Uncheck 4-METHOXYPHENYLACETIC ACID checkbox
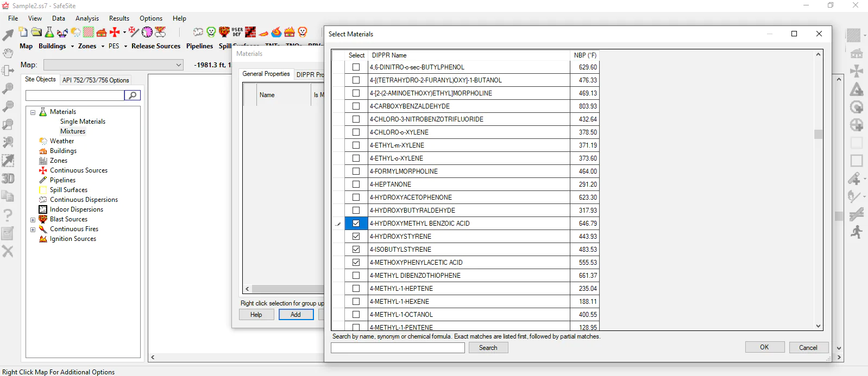Image resolution: width=868 pixels, height=376 pixels. pos(356,263)
